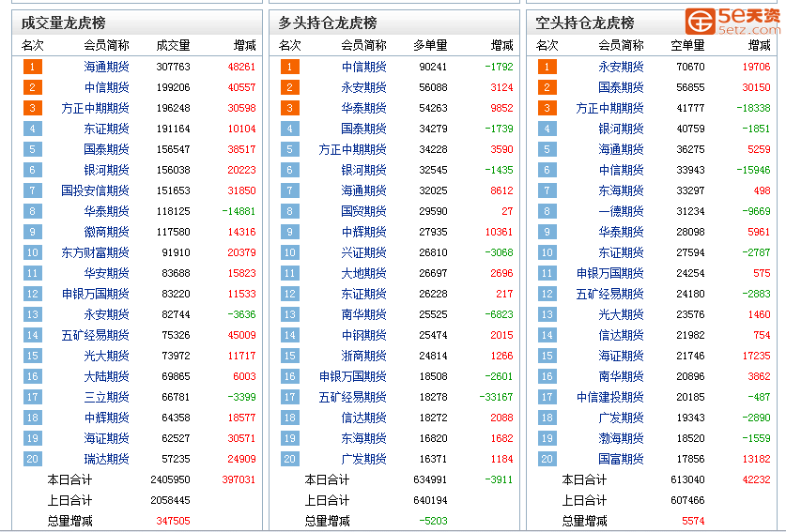Viewport: 786px width, 532px height.
Task: Click 名次 header in 空头持仓龙虎榜 table
Action: (x=547, y=46)
